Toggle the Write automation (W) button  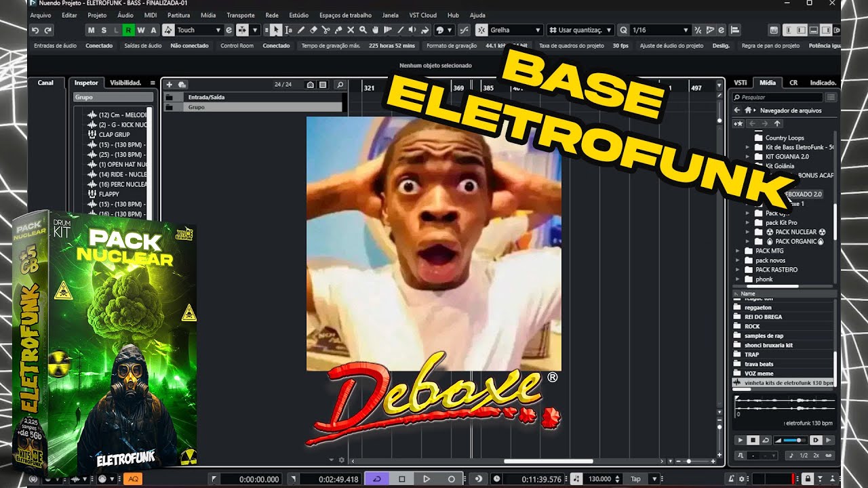(141, 30)
